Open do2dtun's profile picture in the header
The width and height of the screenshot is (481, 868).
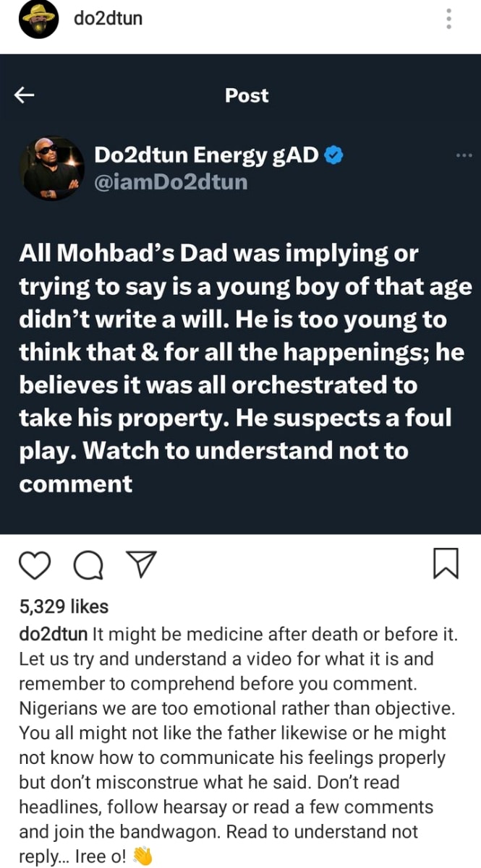pyautogui.click(x=39, y=20)
